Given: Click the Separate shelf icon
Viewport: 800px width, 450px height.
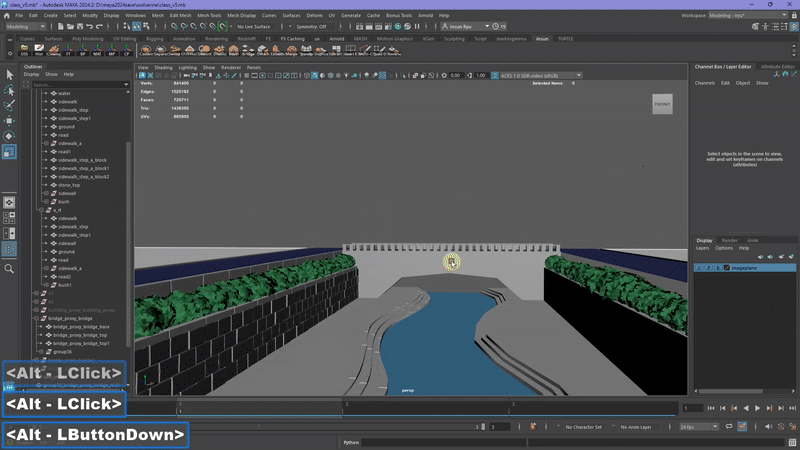Looking at the screenshot, I should 160,50.
